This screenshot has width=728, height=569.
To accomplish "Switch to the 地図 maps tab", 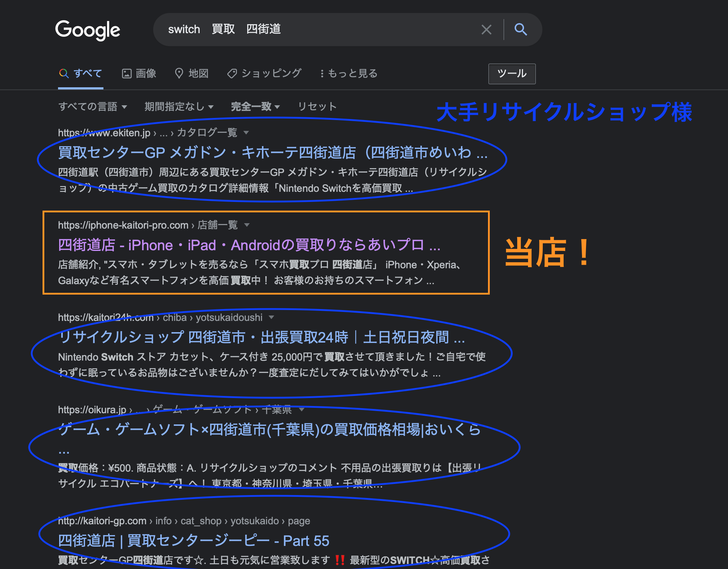I will point(192,74).
